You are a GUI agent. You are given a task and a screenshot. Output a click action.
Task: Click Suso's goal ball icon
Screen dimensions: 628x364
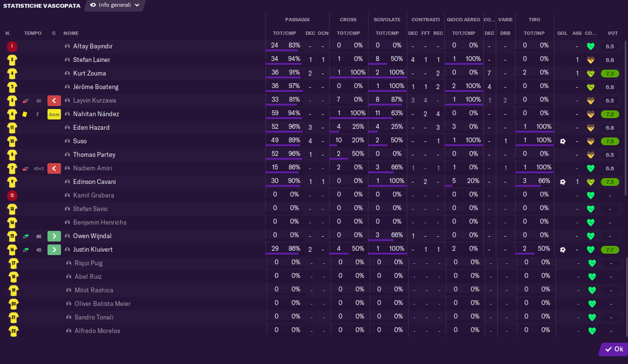click(x=562, y=141)
